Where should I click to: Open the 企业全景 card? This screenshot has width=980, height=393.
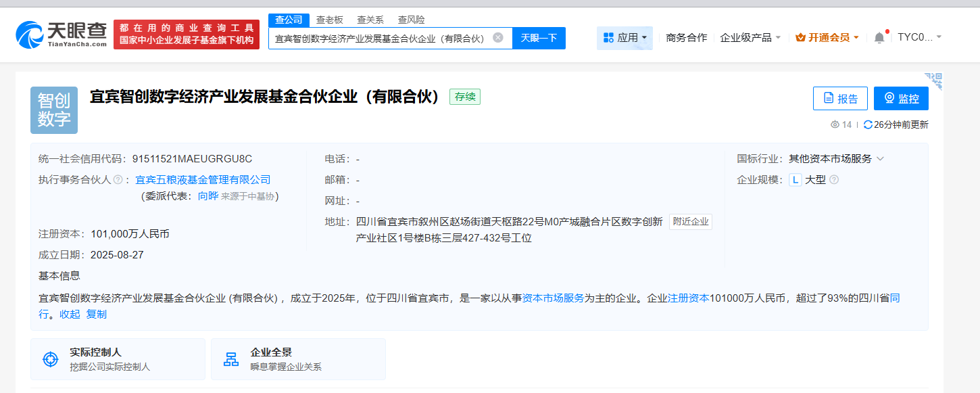(298, 359)
